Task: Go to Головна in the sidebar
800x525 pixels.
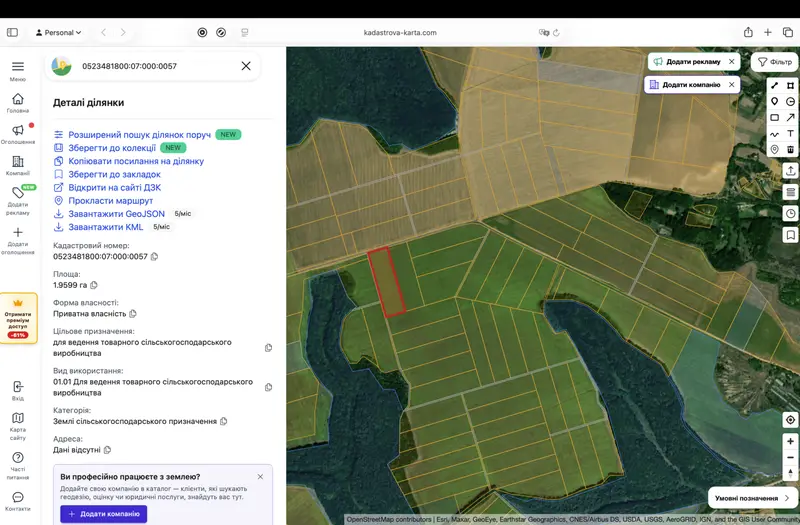Action: 18,103
